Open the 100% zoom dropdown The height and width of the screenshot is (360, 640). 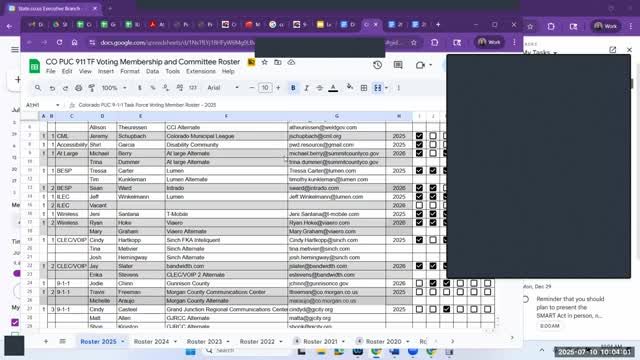click(114, 88)
